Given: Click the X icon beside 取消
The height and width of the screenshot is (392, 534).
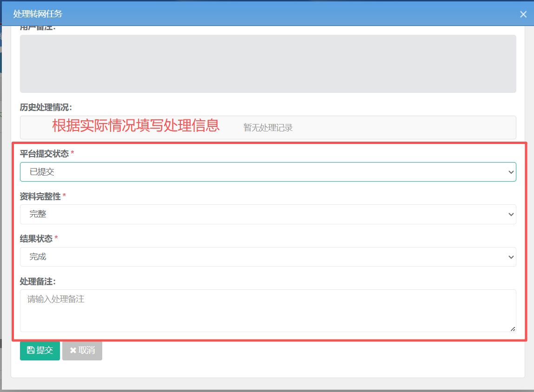Looking at the screenshot, I should (73, 351).
